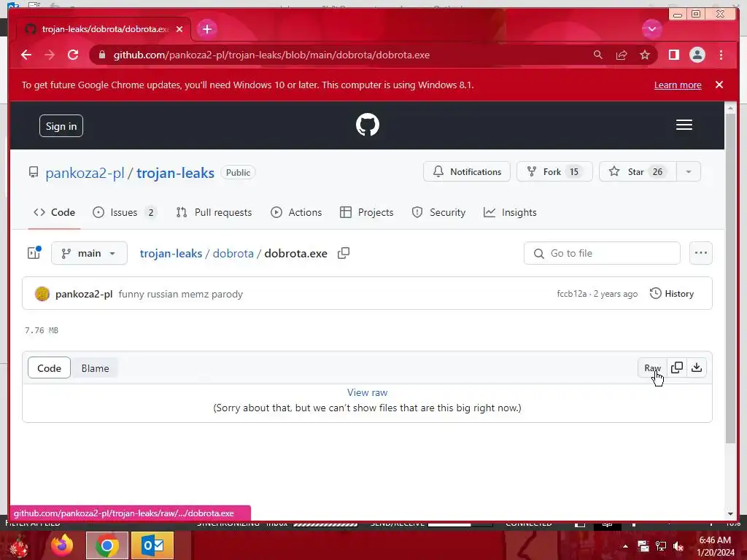Navigate to dobrota folder breadcrumb
747x560 pixels.
point(233,253)
